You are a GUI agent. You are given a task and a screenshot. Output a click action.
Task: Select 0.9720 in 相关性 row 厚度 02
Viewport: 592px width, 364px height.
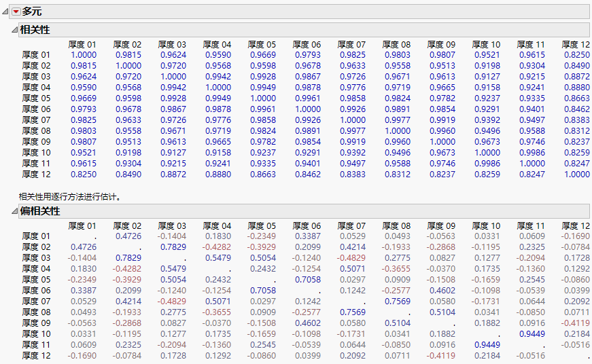point(173,66)
